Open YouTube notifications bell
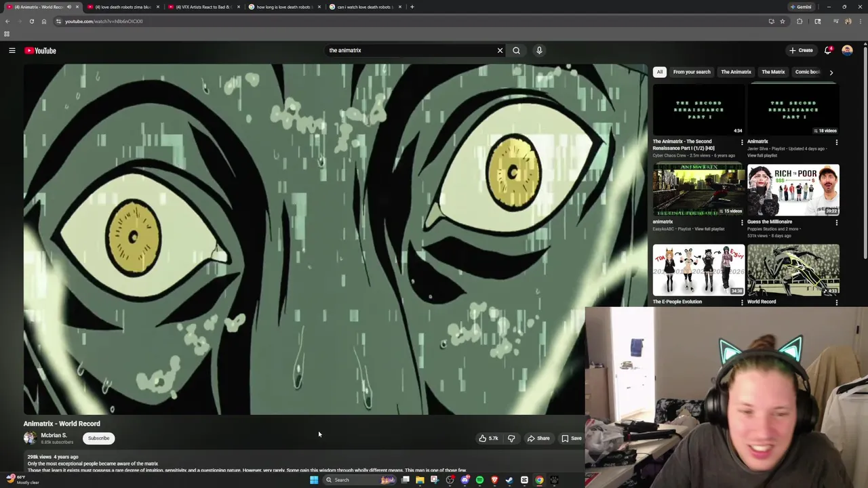 click(x=827, y=50)
